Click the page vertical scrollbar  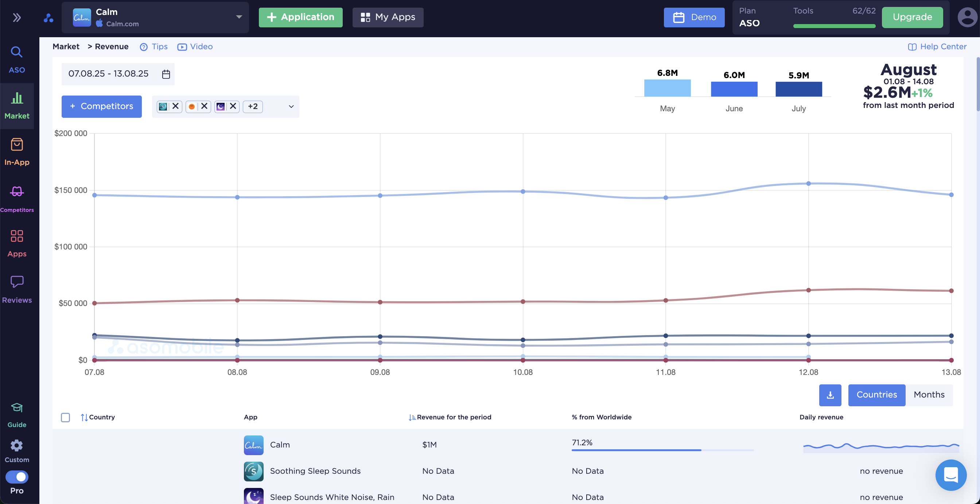click(x=978, y=84)
